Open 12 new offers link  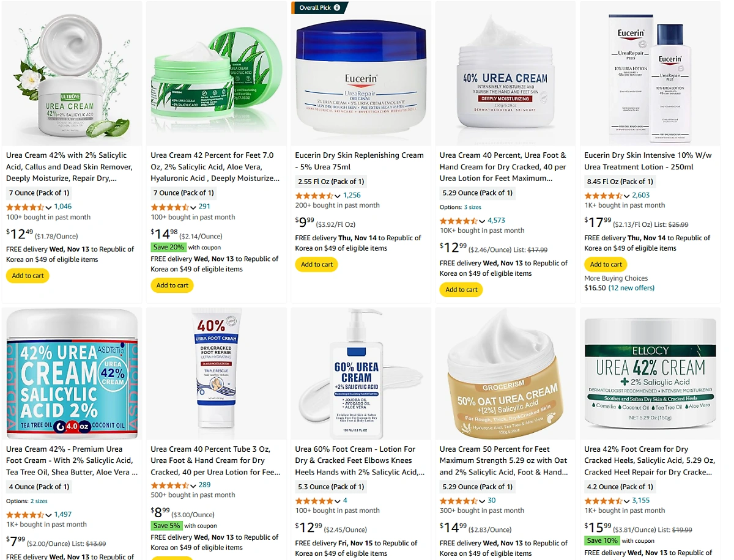coord(631,288)
